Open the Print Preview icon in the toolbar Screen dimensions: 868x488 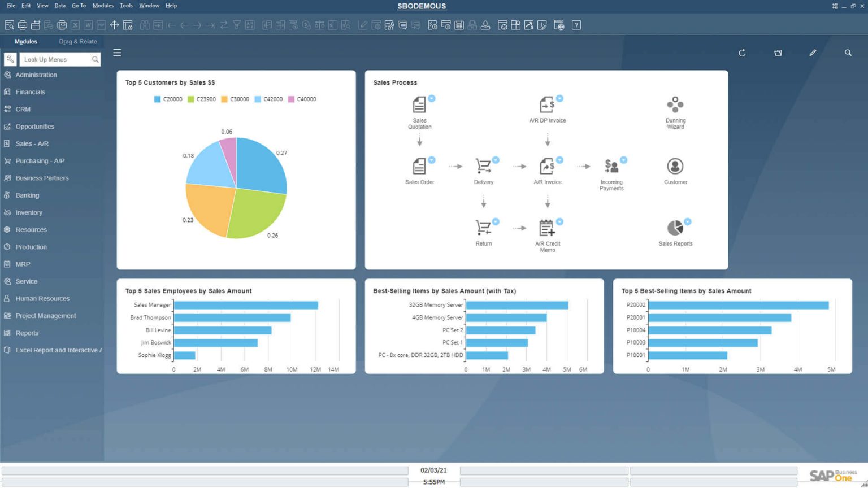9,25
